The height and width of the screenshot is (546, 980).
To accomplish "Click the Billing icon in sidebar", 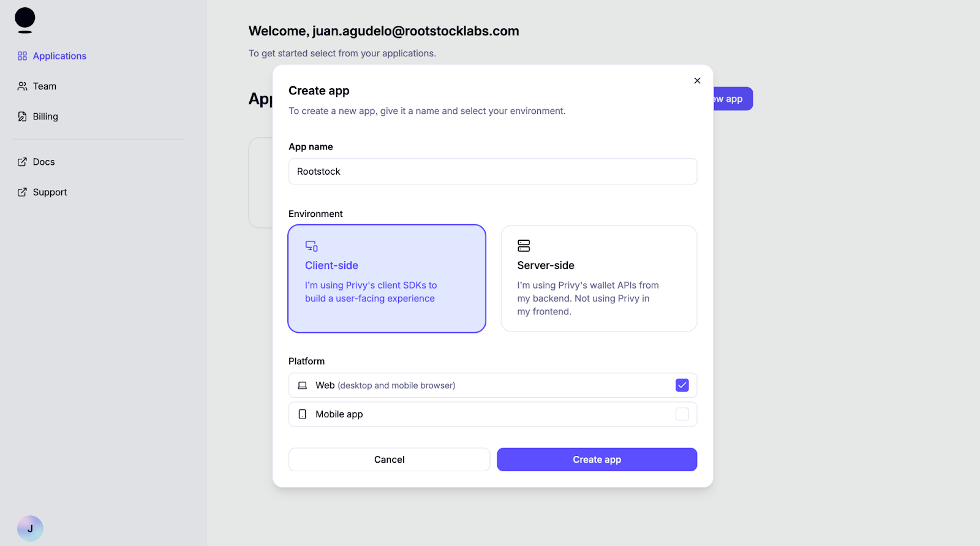I will [21, 116].
